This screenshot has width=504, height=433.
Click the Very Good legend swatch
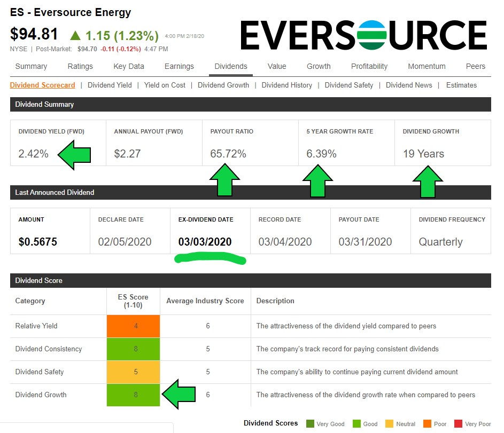[x=310, y=424]
